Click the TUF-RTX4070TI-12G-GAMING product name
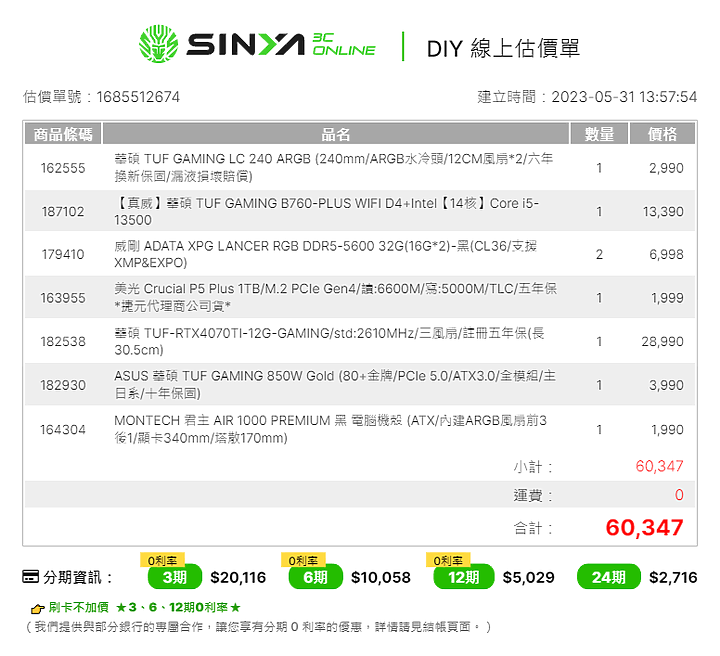The height and width of the screenshot is (656, 720). coord(330,342)
